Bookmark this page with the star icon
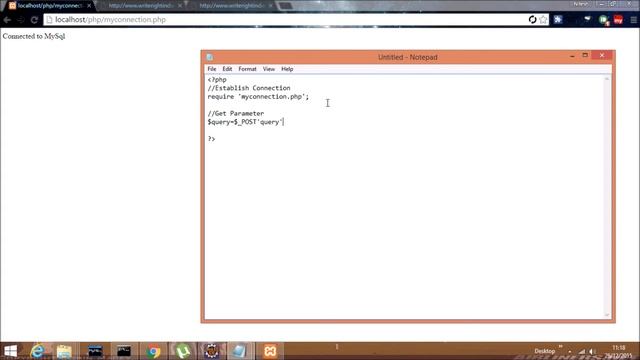The image size is (640, 360). coord(543,20)
